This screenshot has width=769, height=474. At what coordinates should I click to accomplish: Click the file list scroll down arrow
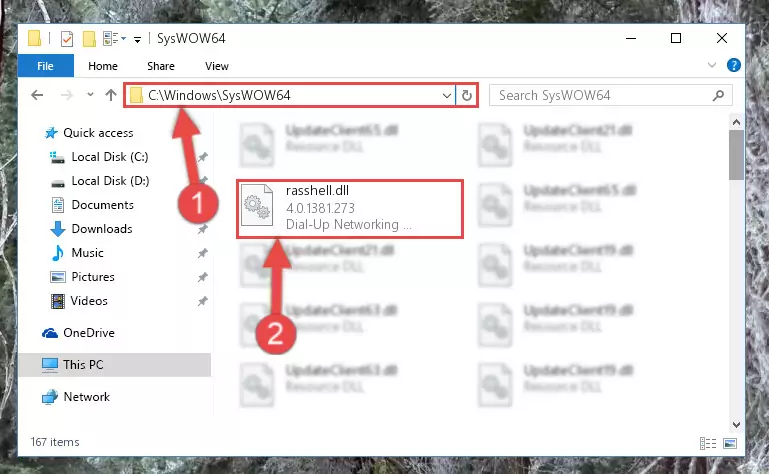point(736,424)
